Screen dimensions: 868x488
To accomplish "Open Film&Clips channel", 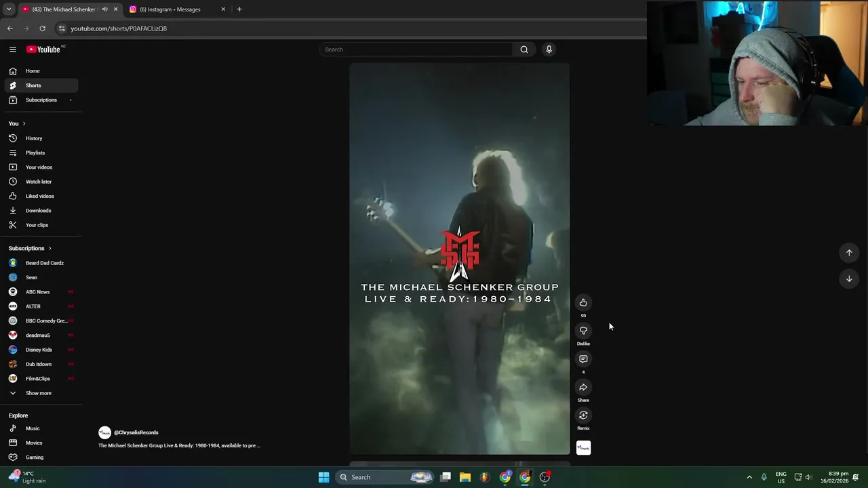I will point(41,378).
